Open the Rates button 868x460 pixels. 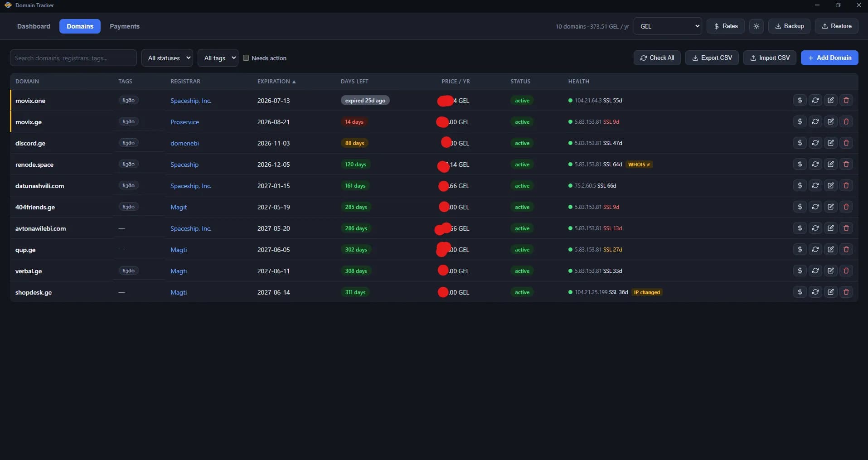pos(726,26)
